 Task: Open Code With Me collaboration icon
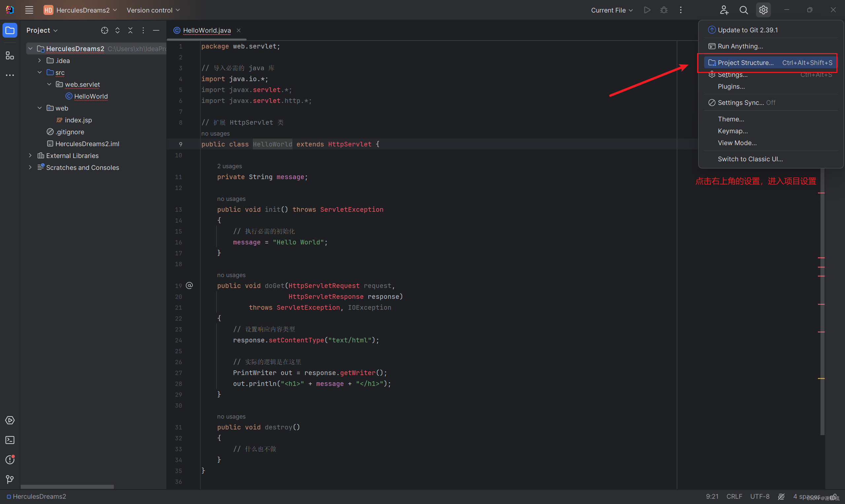(x=724, y=10)
